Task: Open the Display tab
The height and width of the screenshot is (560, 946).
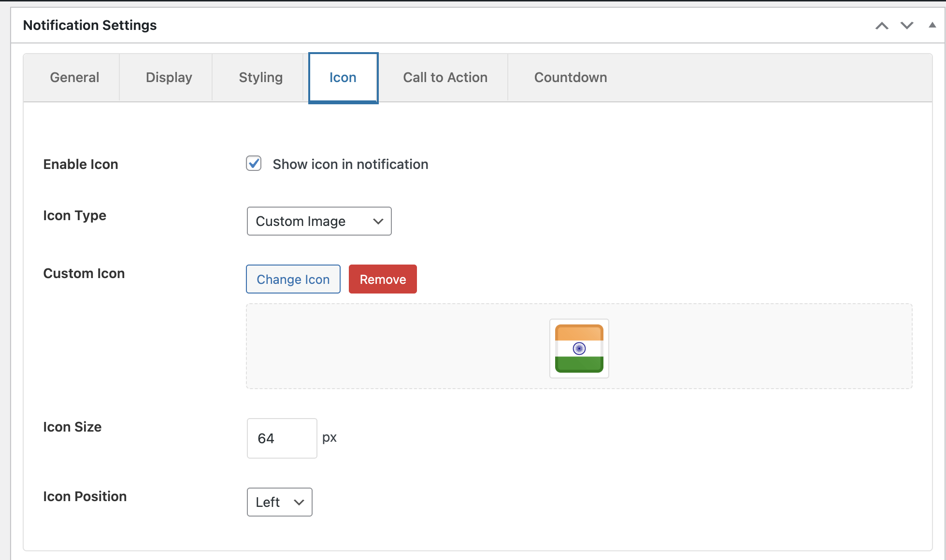Action: click(x=169, y=77)
